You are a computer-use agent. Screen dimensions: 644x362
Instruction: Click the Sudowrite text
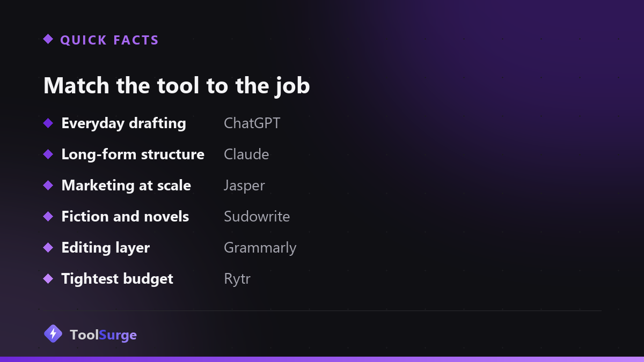click(257, 217)
